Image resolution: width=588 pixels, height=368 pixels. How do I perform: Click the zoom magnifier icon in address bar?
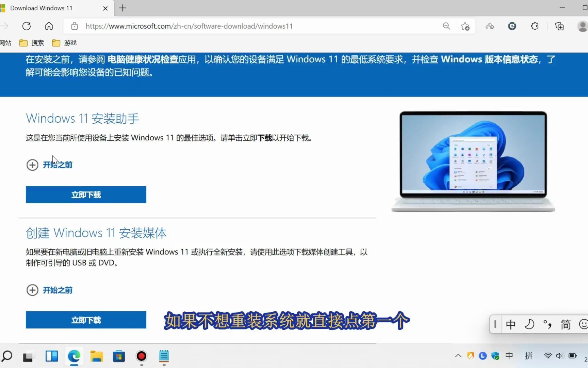(x=446, y=26)
